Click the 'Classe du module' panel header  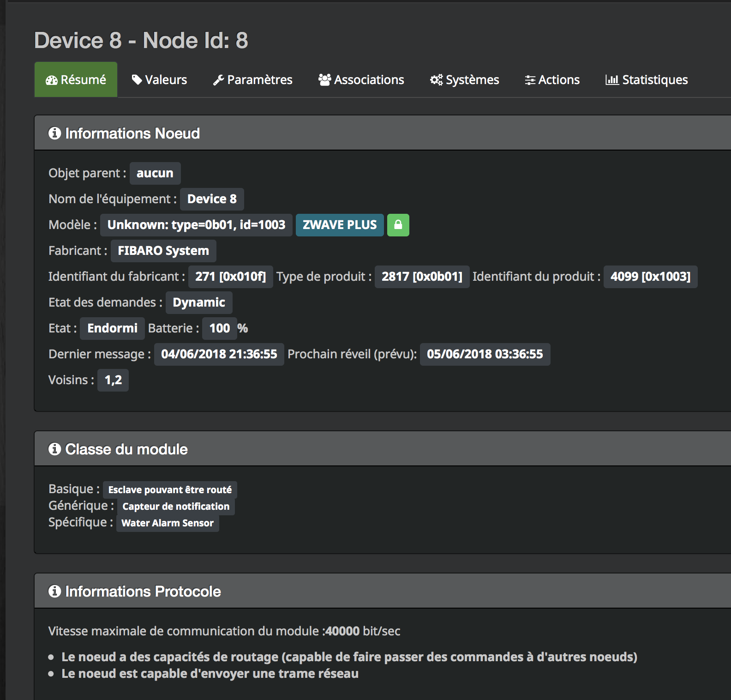pyautogui.click(x=383, y=449)
